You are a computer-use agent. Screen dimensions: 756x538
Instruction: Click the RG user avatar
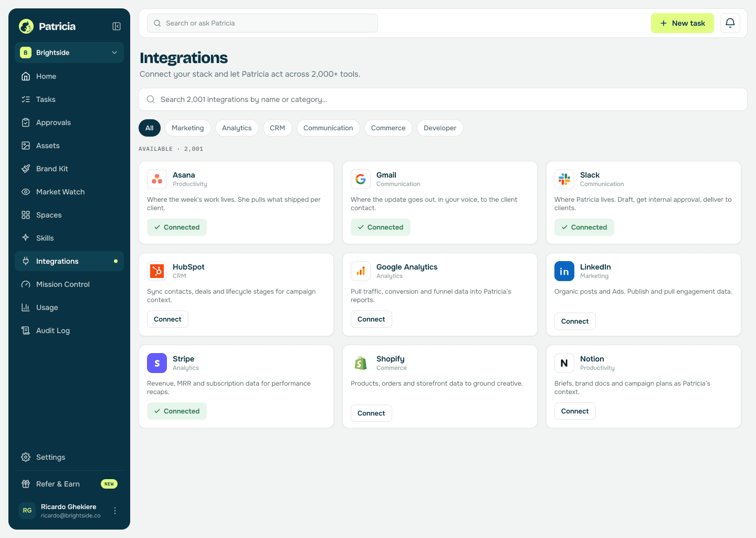pyautogui.click(x=27, y=511)
